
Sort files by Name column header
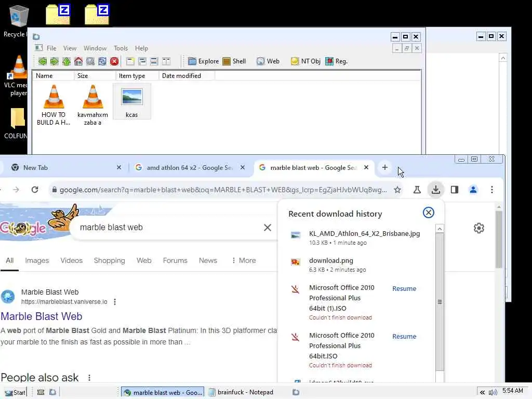pos(54,76)
